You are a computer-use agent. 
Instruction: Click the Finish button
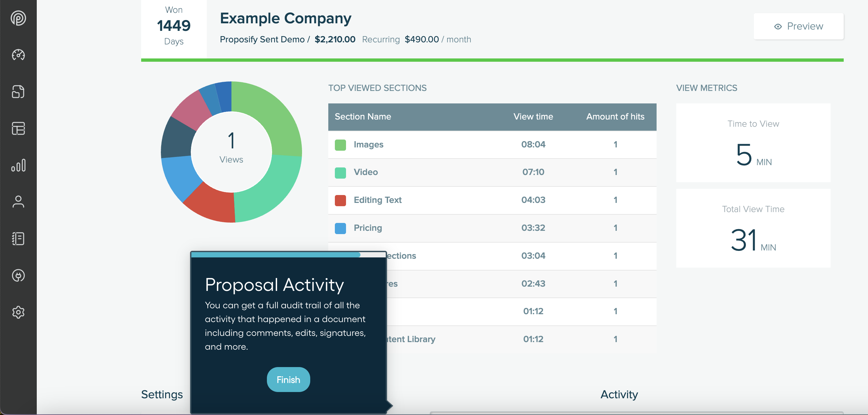tap(288, 379)
